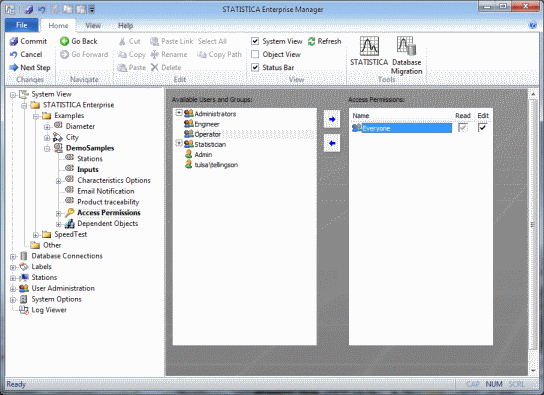Viewport: 544px width, 395px height.
Task: Toggle the System View checkbox
Action: (255, 41)
